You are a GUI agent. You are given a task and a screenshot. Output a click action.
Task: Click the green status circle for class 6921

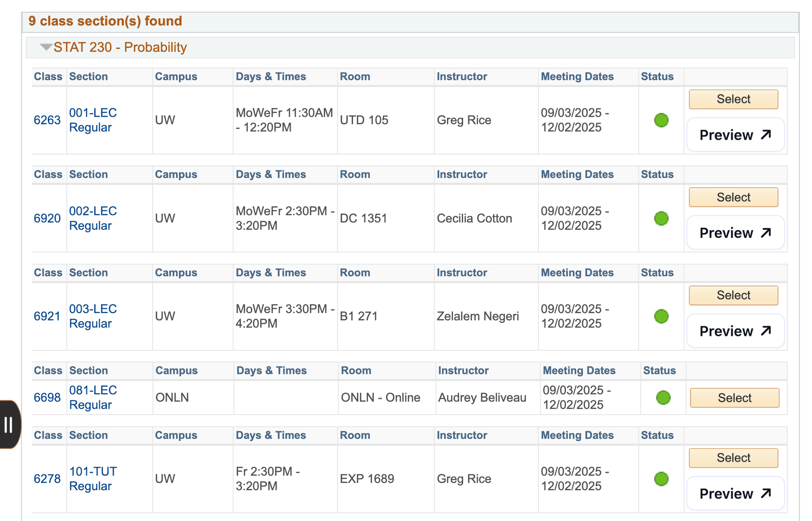coord(661,316)
